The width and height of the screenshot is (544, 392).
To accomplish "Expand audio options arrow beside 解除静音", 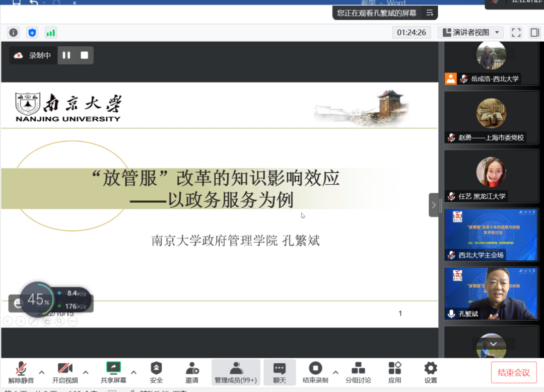I will click(42, 372).
